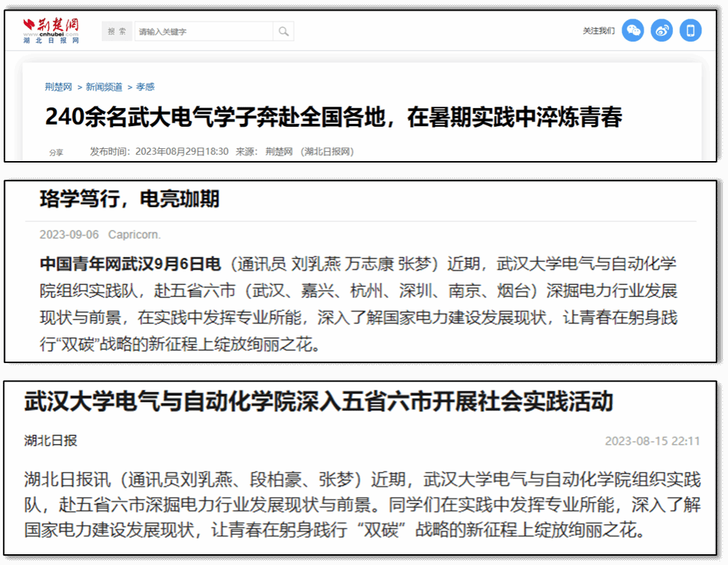Click the 关注我们 follow us text

(x=598, y=31)
